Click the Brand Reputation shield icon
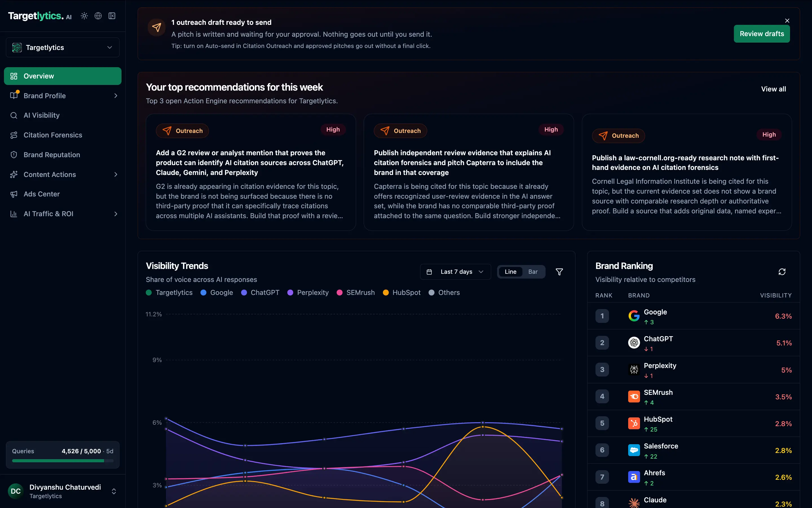The image size is (812, 508). tap(14, 155)
